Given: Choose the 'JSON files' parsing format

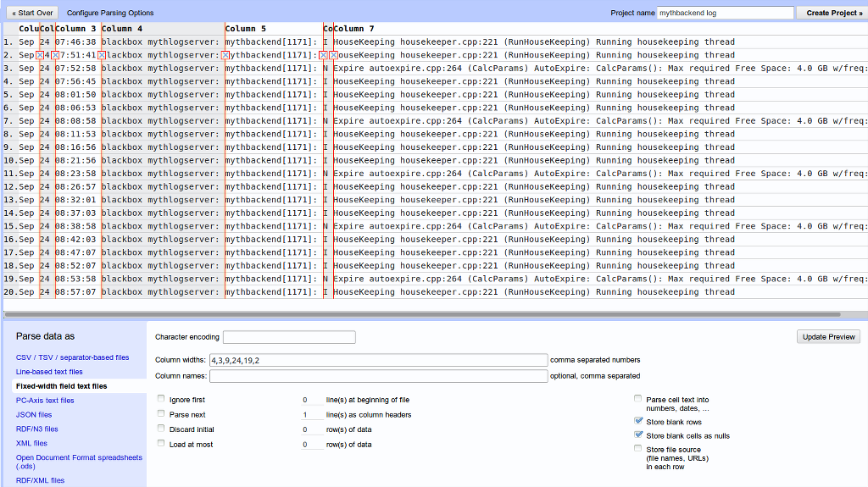Looking at the screenshot, I should [x=34, y=415].
